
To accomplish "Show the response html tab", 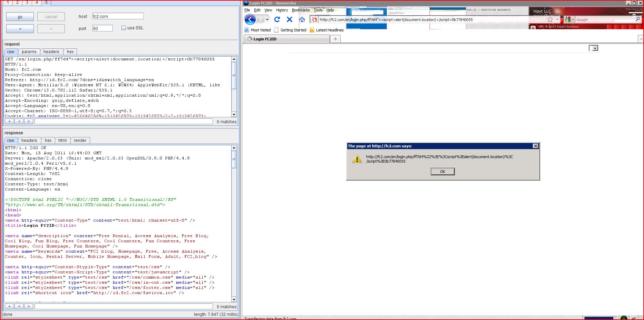I will (x=62, y=140).
